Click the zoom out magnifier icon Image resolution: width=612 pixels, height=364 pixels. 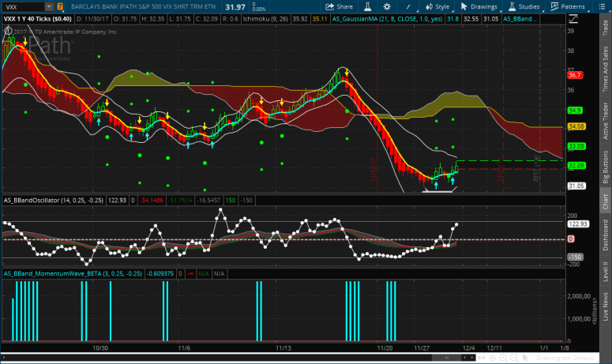[x=514, y=358]
